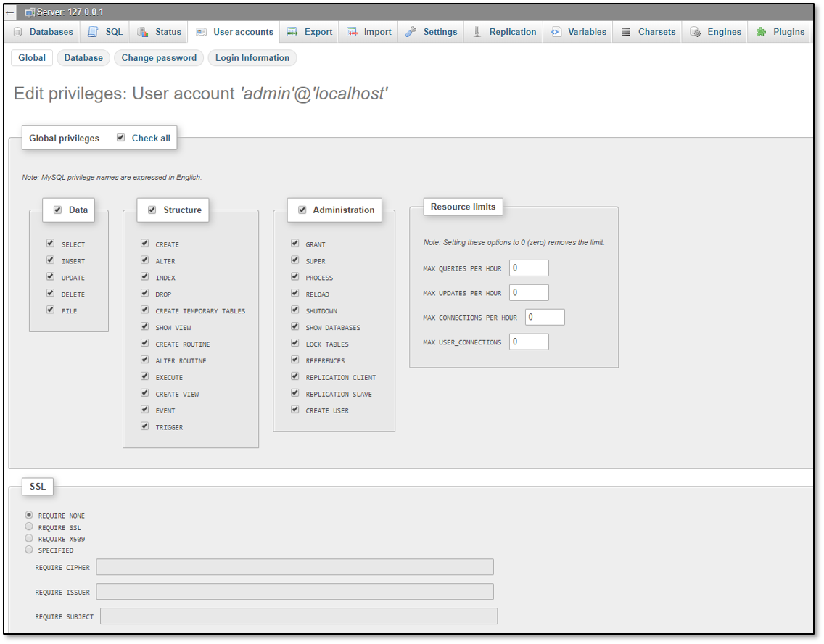Select the REQUIRE SSL radio option
The height and width of the screenshot is (644, 824).
click(x=29, y=527)
